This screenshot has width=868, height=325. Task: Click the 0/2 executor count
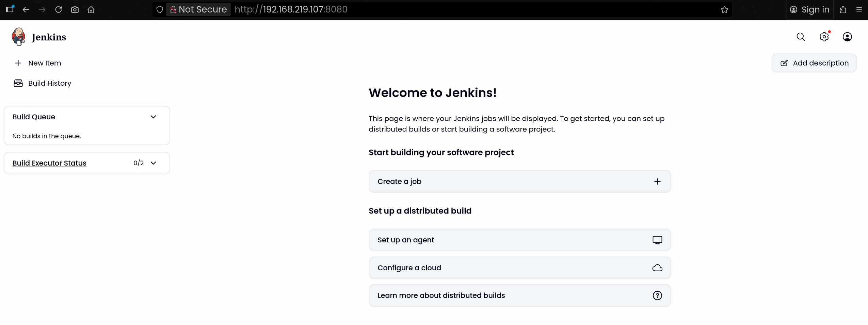139,163
